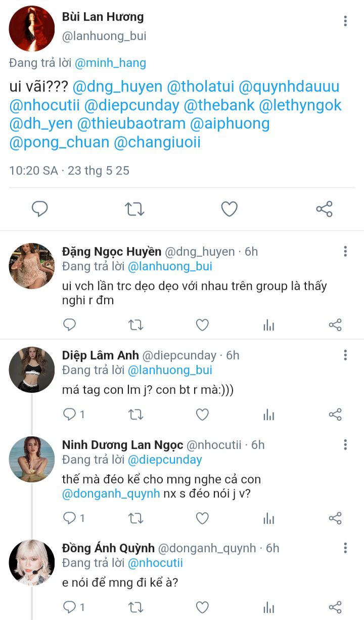
Task: Open the @minh_hang profile link
Action: 110,63
